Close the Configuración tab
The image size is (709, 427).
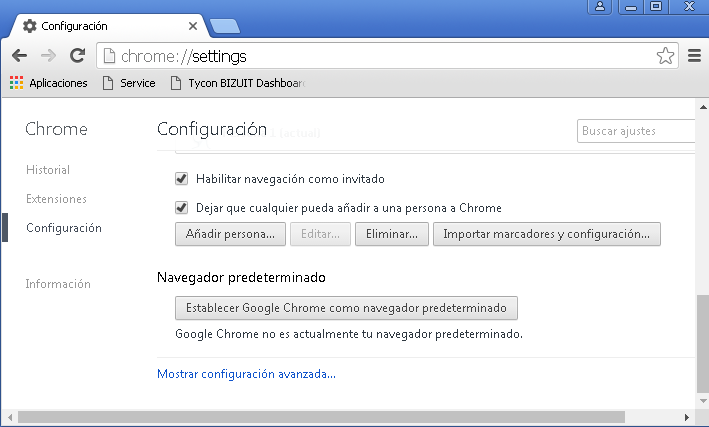pyautogui.click(x=193, y=26)
